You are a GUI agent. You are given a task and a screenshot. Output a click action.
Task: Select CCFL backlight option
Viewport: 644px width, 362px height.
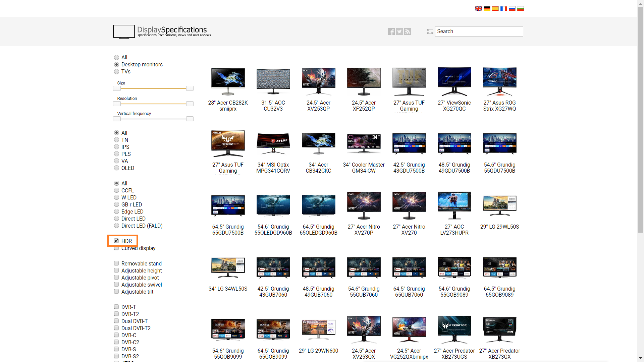pyautogui.click(x=116, y=191)
